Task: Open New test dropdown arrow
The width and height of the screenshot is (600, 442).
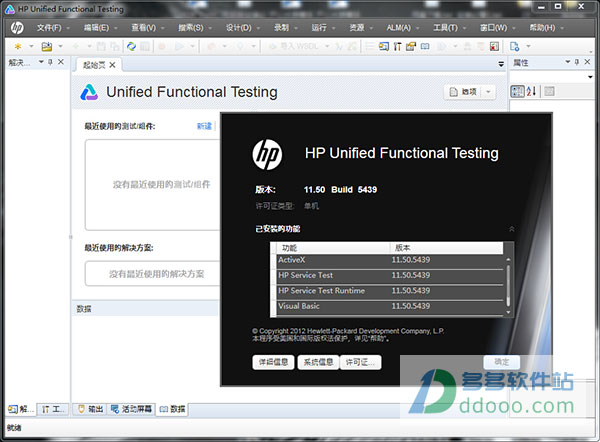Action: 31,47
